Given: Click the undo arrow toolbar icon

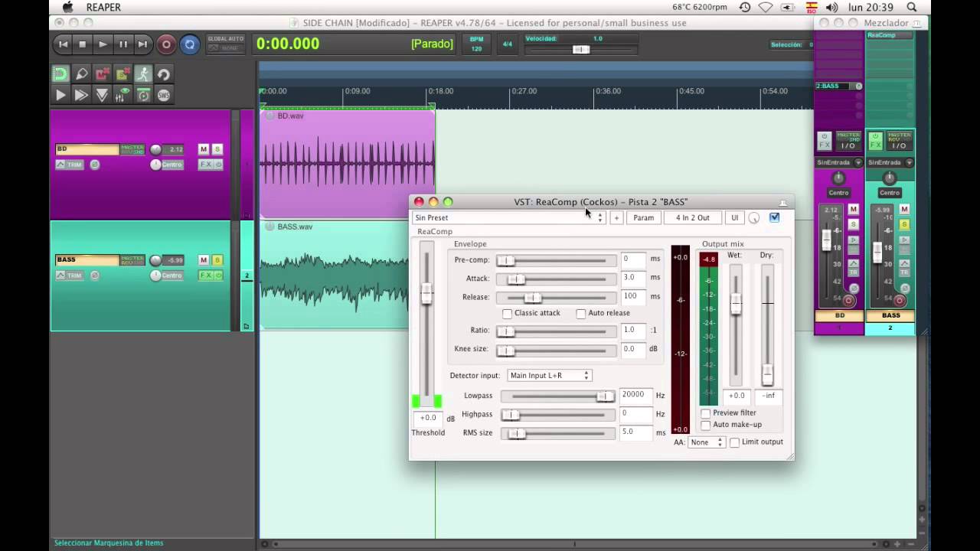Looking at the screenshot, I should (x=163, y=74).
